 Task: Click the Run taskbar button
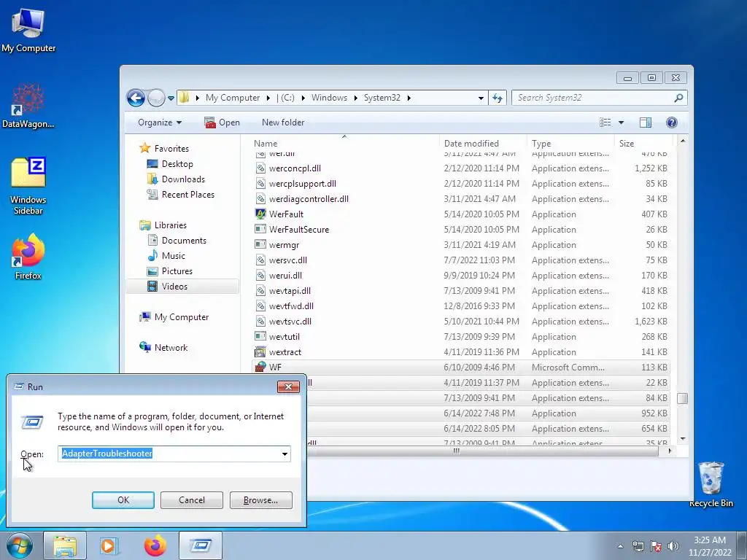point(201,545)
